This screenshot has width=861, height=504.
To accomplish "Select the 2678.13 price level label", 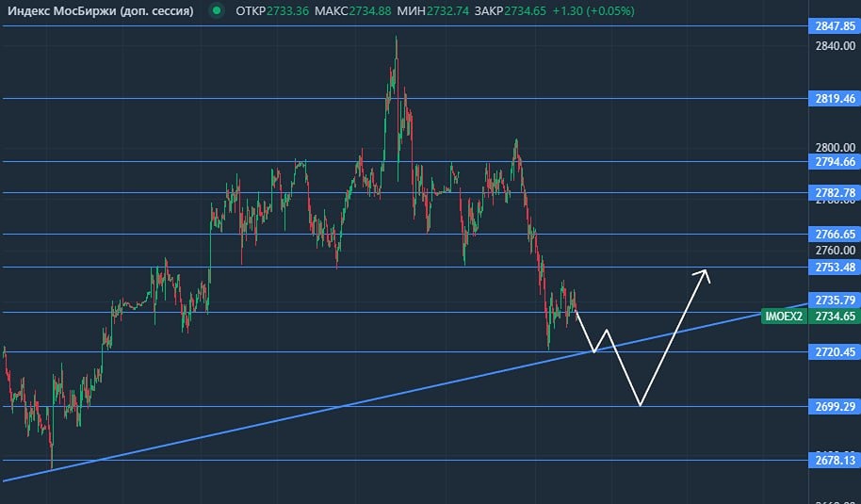I will click(x=835, y=461).
